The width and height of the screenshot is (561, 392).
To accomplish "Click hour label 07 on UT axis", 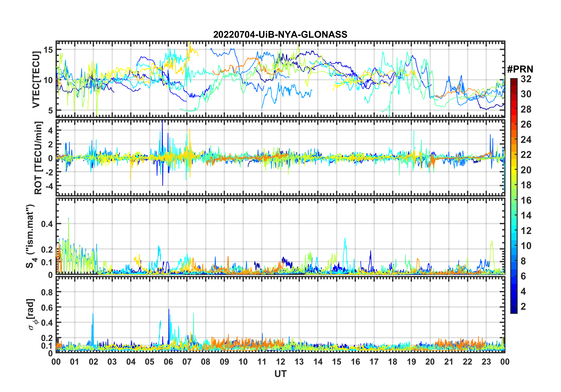I will [187, 362].
